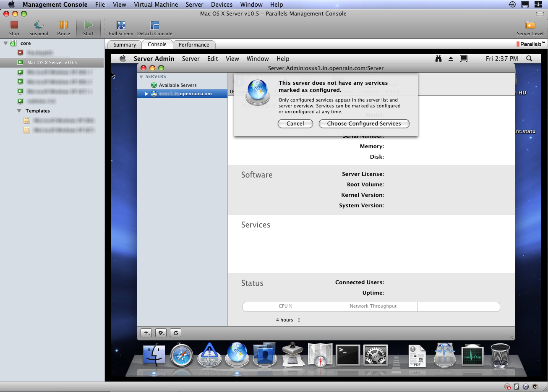This screenshot has width=548, height=392.
Task: Select Network Throughput graph segment
Action: (x=373, y=306)
